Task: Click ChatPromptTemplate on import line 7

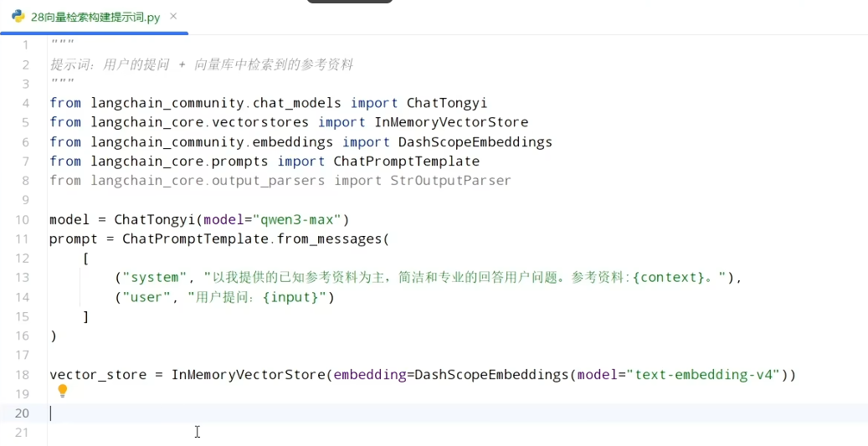Action: pos(406,161)
